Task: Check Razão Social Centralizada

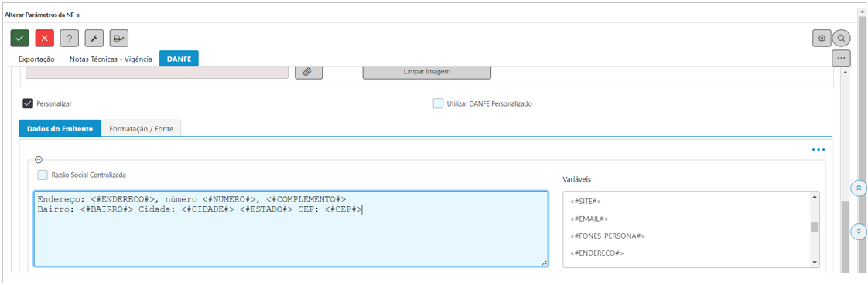Action: (43, 175)
